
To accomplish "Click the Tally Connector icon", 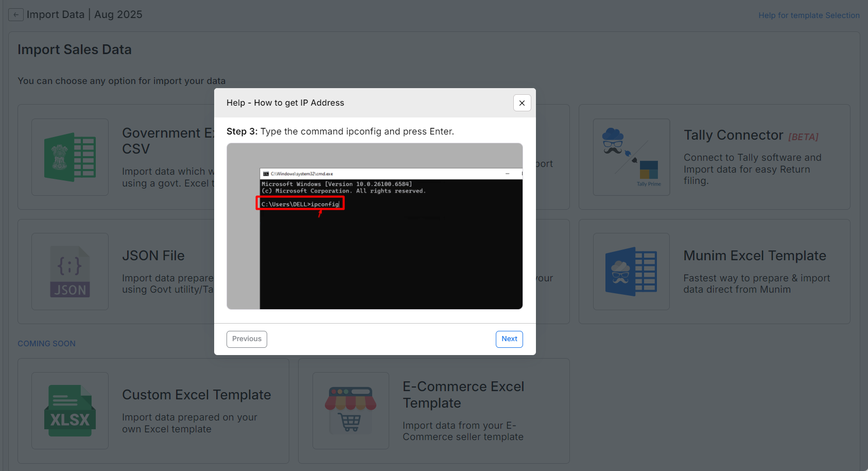I will point(631,157).
